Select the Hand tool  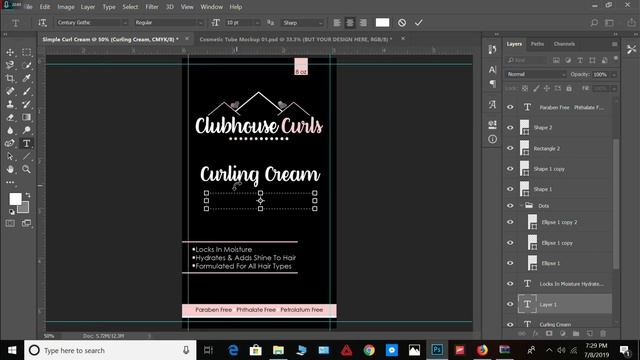coord(10,169)
